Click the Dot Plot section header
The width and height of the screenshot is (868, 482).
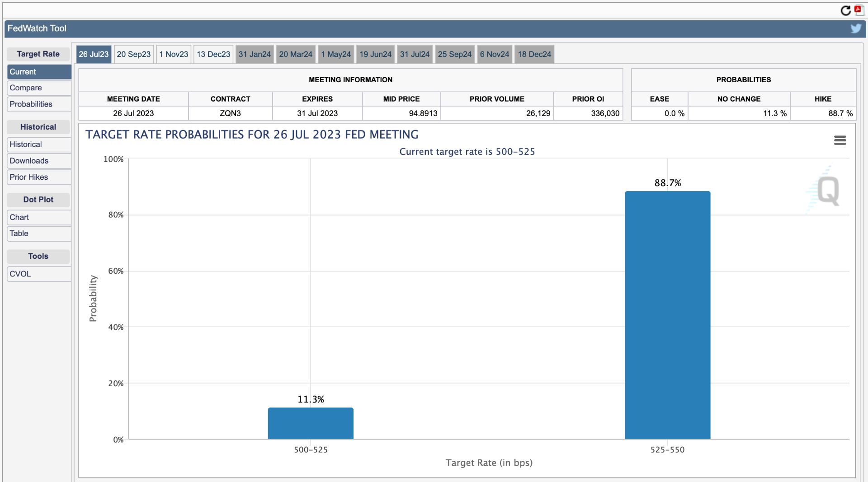(x=38, y=200)
